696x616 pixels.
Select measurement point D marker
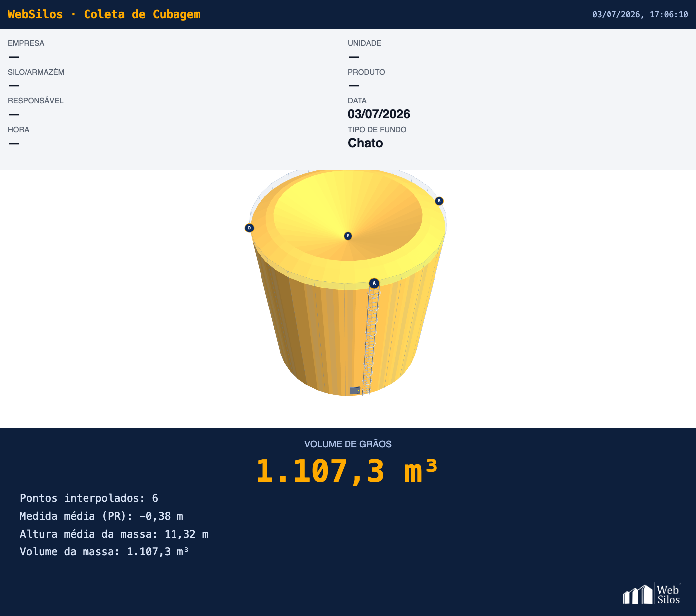click(x=250, y=228)
